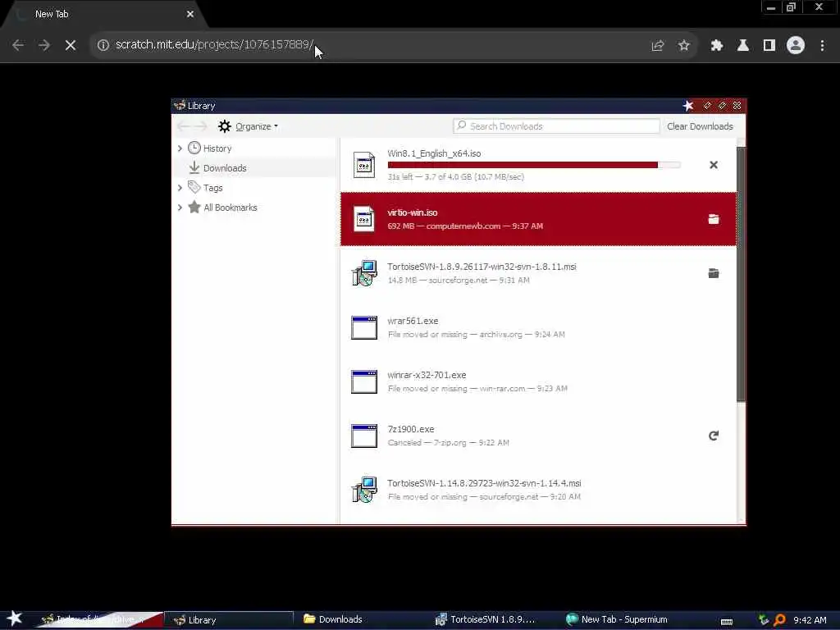Click the virtio-win.iso file icon
840x630 pixels.
click(x=364, y=219)
